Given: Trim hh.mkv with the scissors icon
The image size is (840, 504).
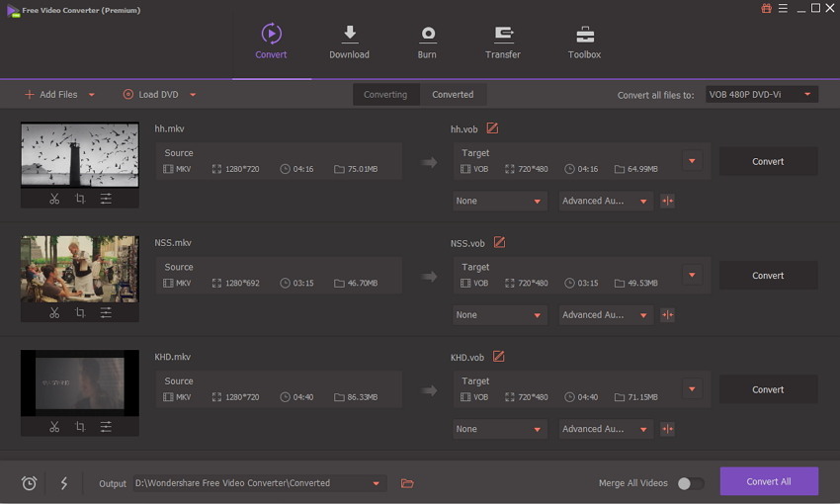Looking at the screenshot, I should (x=54, y=199).
